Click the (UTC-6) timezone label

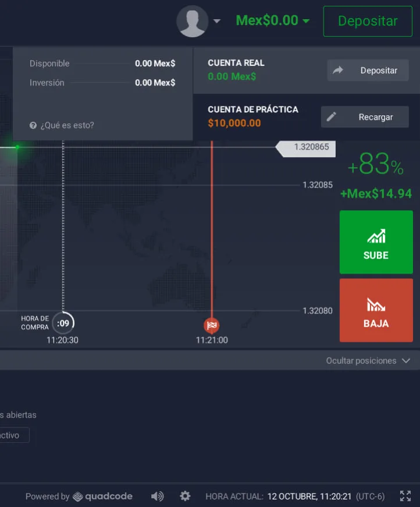[370, 497]
